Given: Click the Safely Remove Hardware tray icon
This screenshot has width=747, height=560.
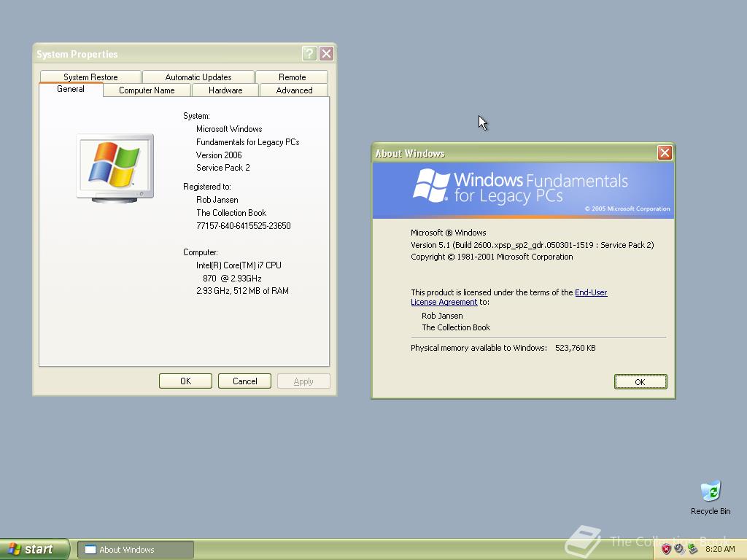Looking at the screenshot, I should 693,549.
